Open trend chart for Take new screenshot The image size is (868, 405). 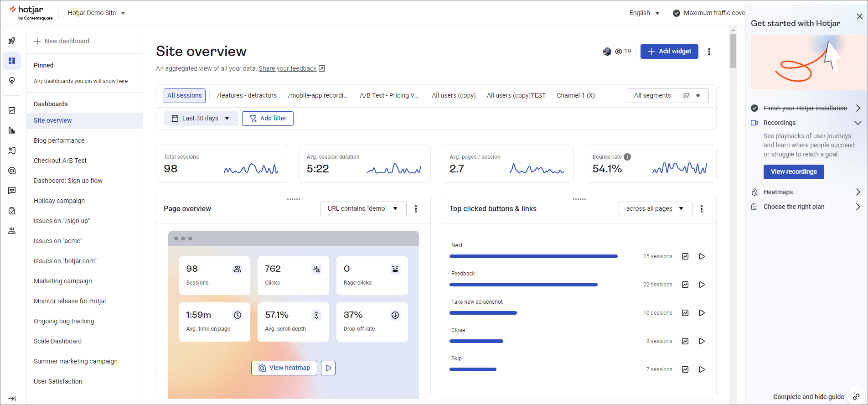point(685,313)
